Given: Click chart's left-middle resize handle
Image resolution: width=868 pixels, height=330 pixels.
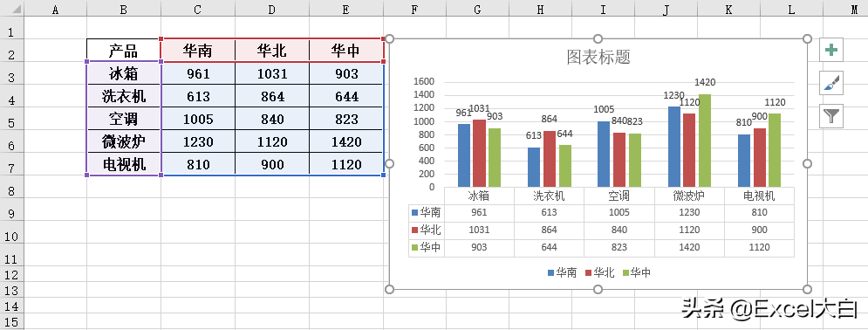Looking at the screenshot, I should pyautogui.click(x=389, y=163).
